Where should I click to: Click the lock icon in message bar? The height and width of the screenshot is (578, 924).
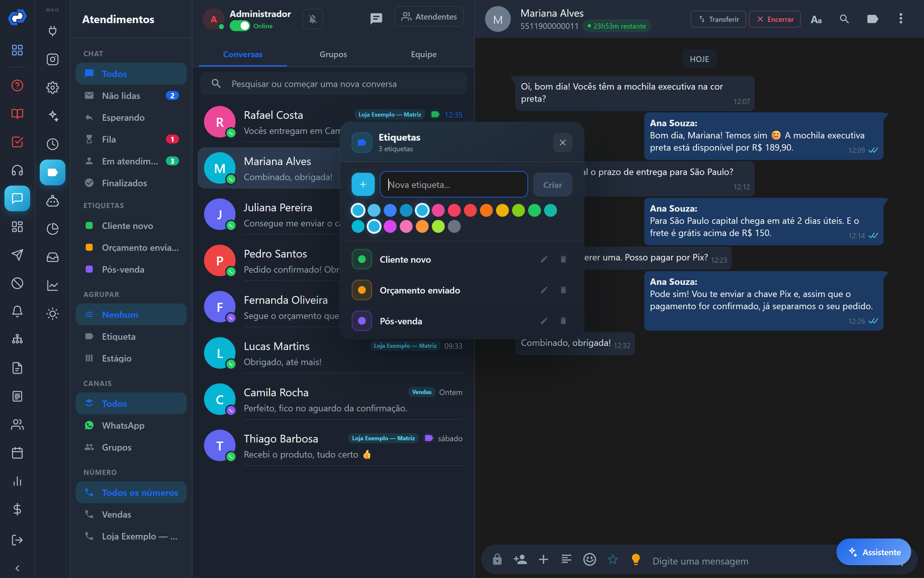point(497,560)
